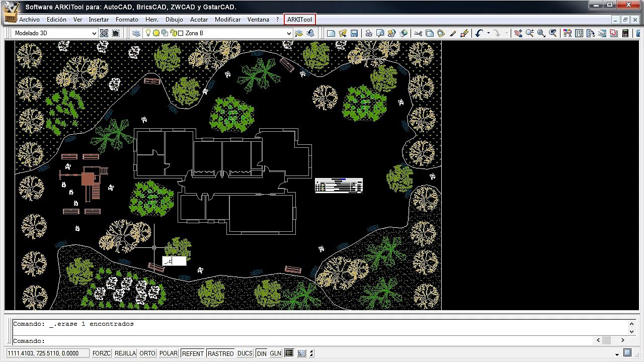Toggle ORTO mode in status bar
Image resolution: width=644 pixels, height=362 pixels.
147,353
